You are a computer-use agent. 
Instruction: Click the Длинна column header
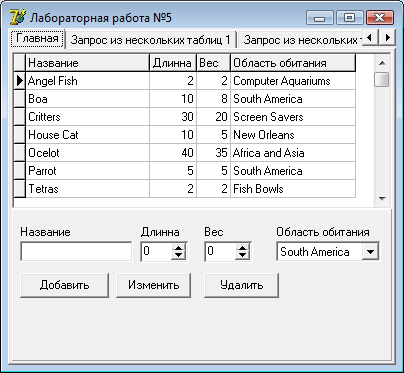click(173, 63)
